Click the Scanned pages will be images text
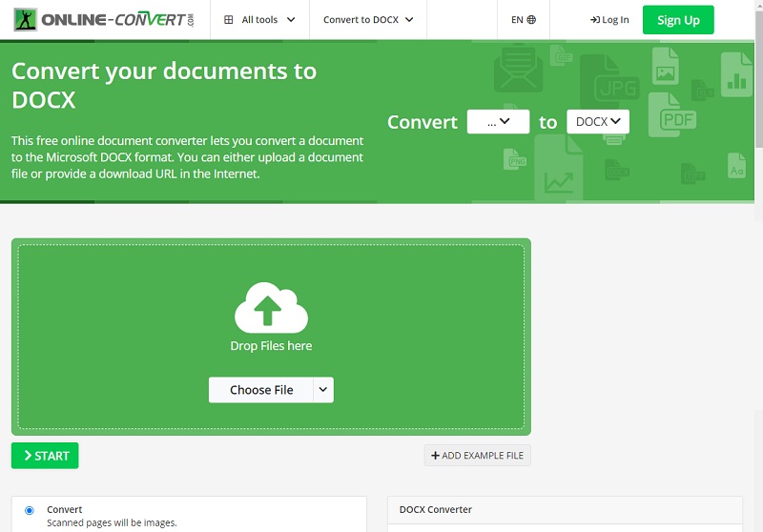Viewport: 763px width, 532px height. 112,522
